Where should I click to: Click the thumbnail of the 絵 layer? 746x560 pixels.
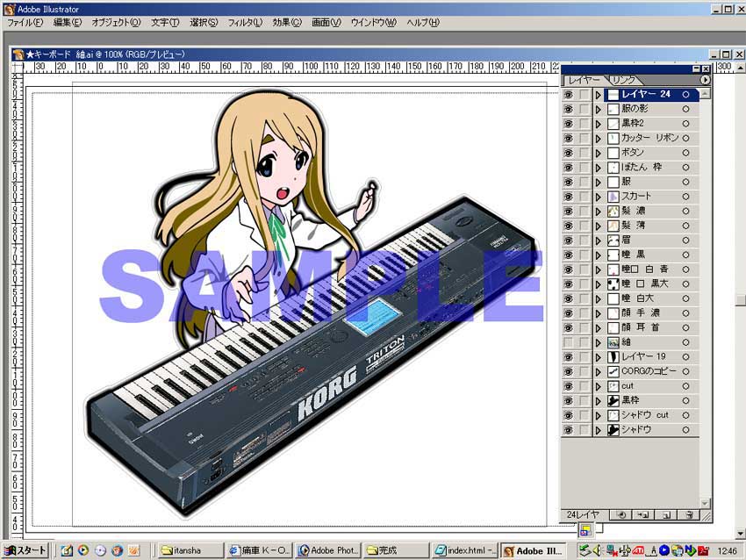(x=613, y=342)
